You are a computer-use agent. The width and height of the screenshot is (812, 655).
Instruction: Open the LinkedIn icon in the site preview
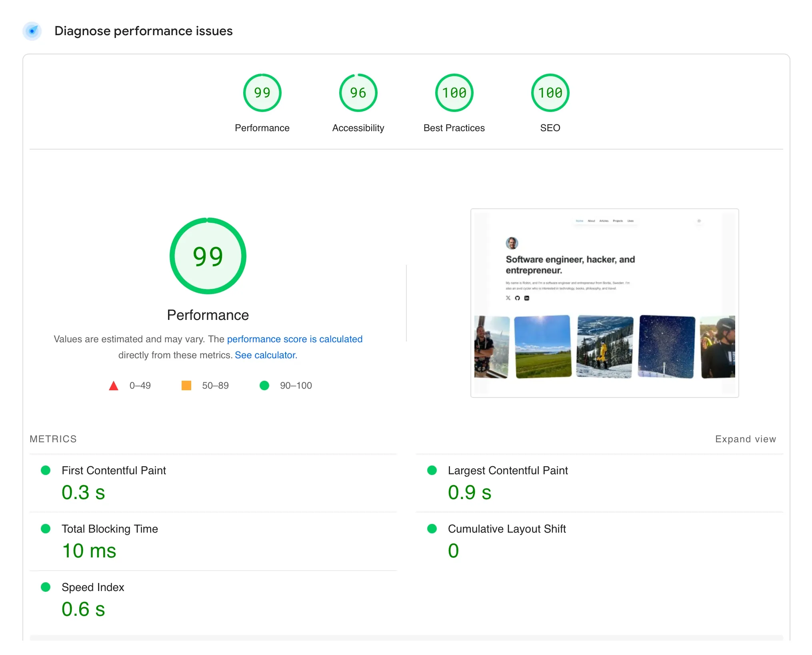(x=527, y=298)
